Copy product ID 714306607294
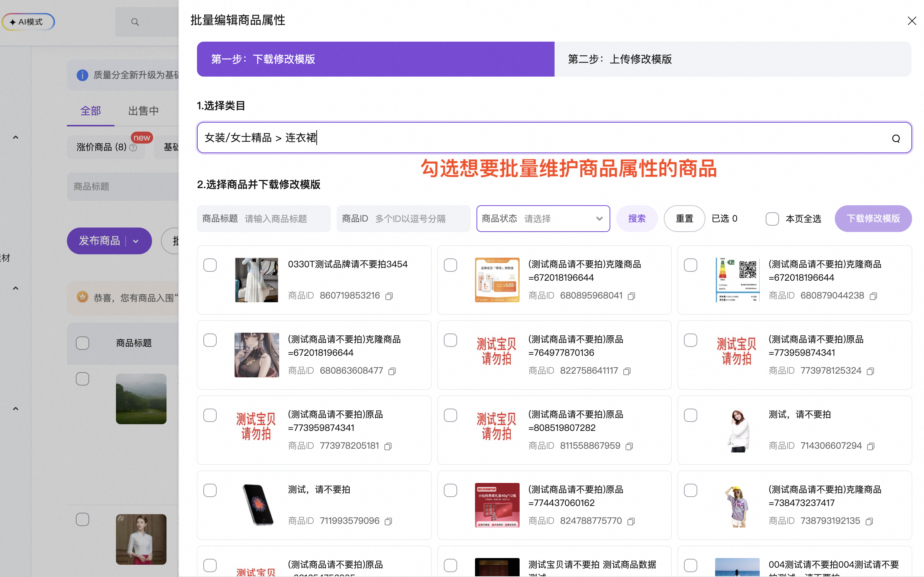924x577 pixels. [x=870, y=447]
